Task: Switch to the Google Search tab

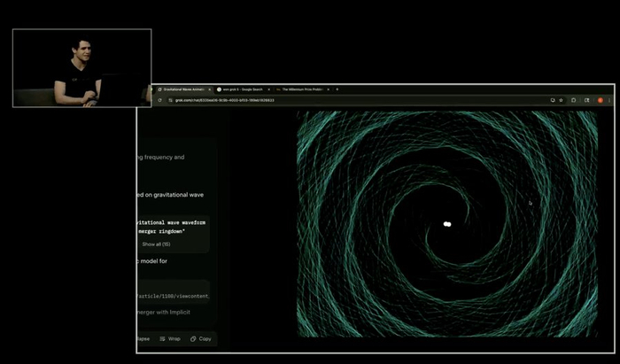Action: [240, 89]
